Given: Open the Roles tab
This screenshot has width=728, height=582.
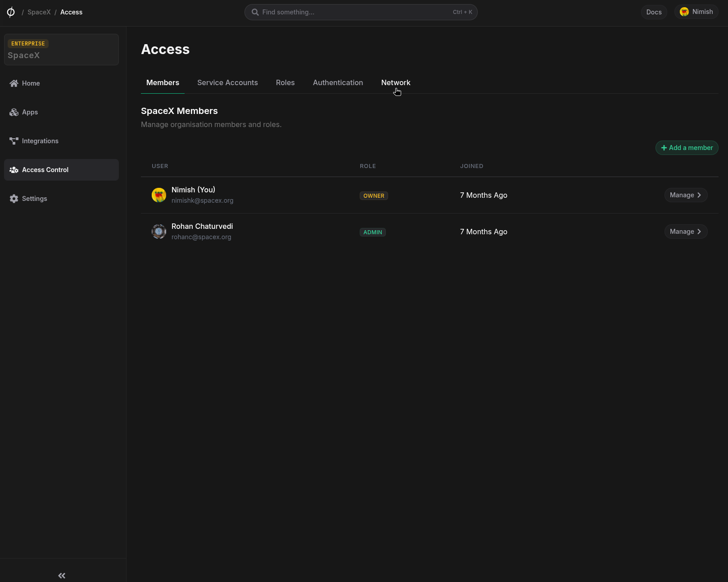Looking at the screenshot, I should 285,83.
